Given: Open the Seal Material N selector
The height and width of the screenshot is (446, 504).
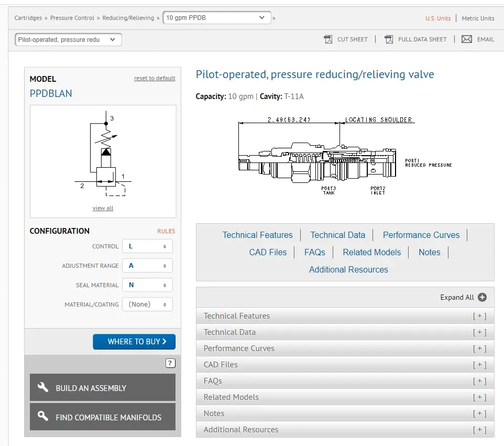Looking at the screenshot, I should click(147, 285).
